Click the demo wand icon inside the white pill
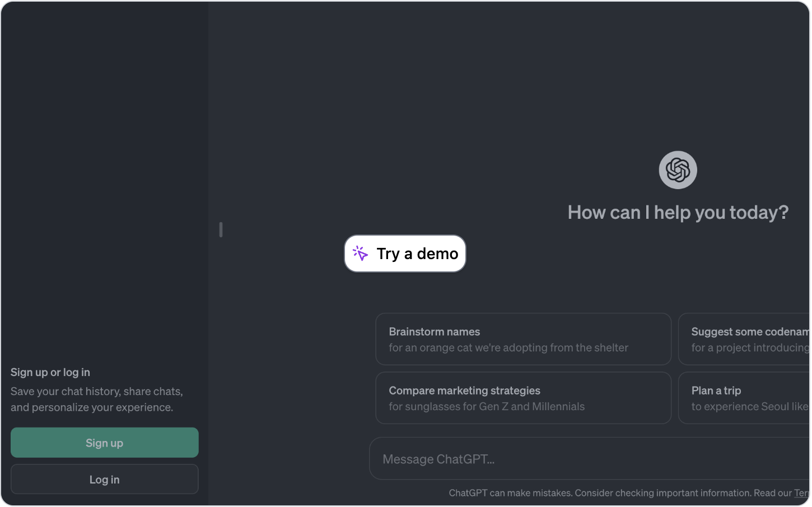Screen dimensions: 812x507 [x=361, y=253]
